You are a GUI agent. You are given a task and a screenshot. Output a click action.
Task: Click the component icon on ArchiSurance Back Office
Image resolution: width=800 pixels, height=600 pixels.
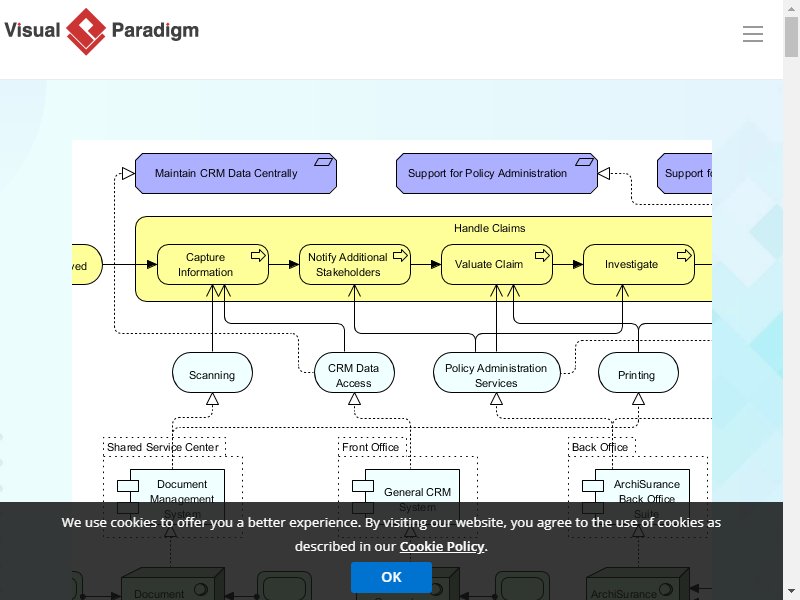[x=593, y=496]
